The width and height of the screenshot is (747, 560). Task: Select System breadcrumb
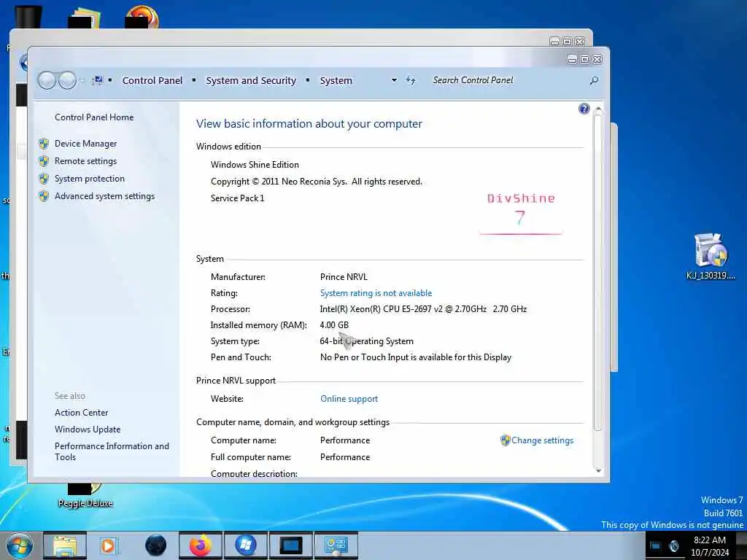tap(336, 80)
